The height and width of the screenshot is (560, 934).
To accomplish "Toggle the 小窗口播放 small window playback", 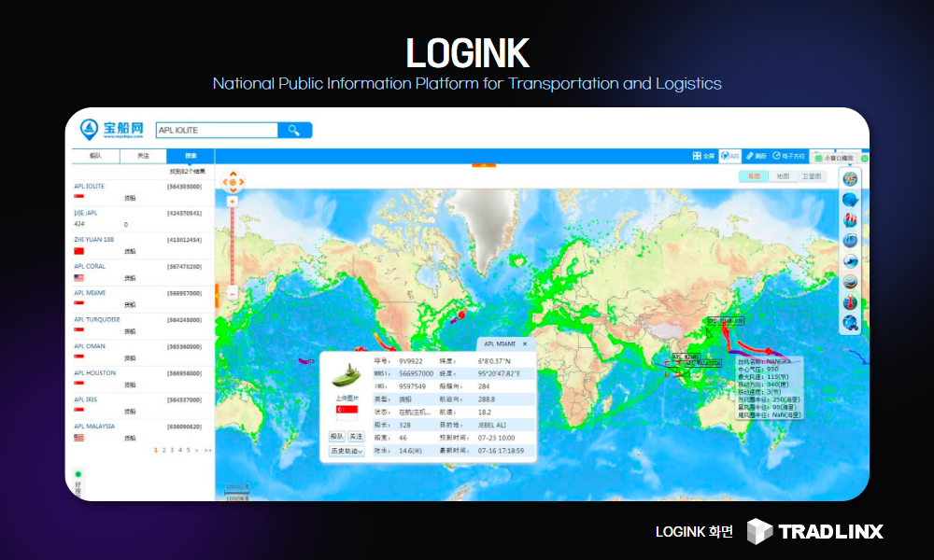I will click(834, 158).
